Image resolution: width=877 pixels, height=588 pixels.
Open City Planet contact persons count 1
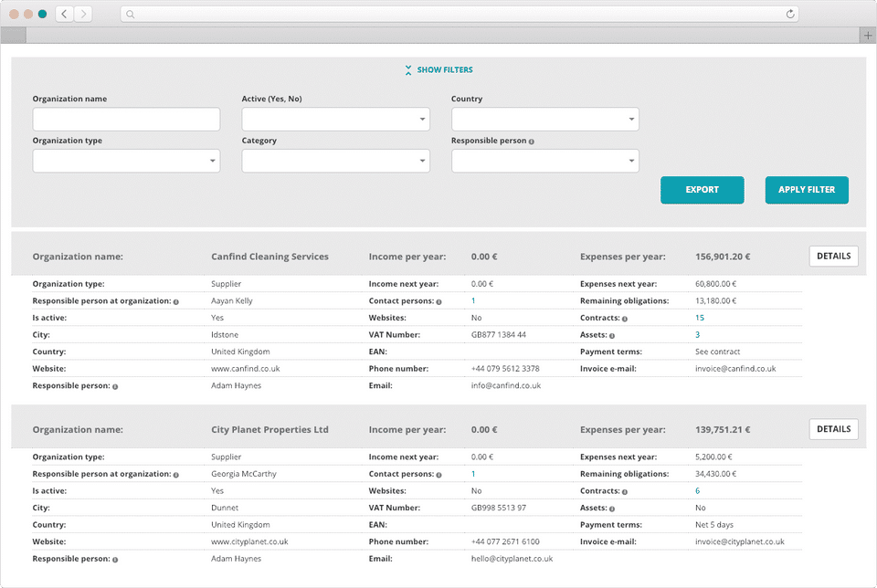473,474
